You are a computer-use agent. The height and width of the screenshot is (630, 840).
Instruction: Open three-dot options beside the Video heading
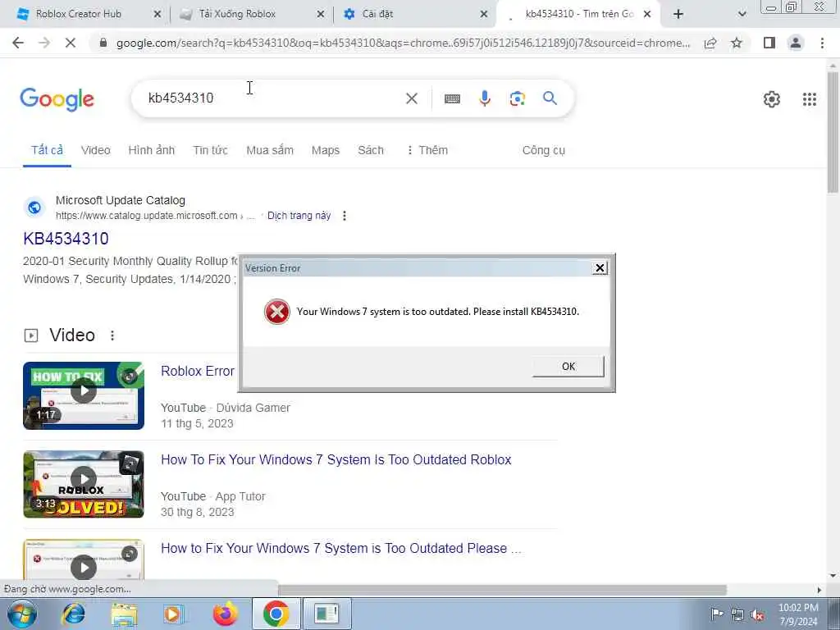112,336
